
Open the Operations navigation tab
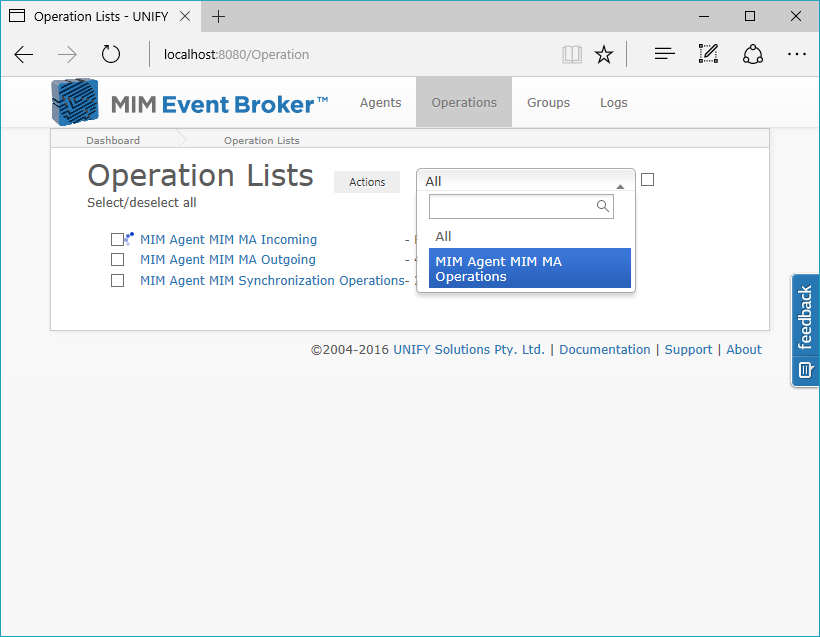(464, 103)
